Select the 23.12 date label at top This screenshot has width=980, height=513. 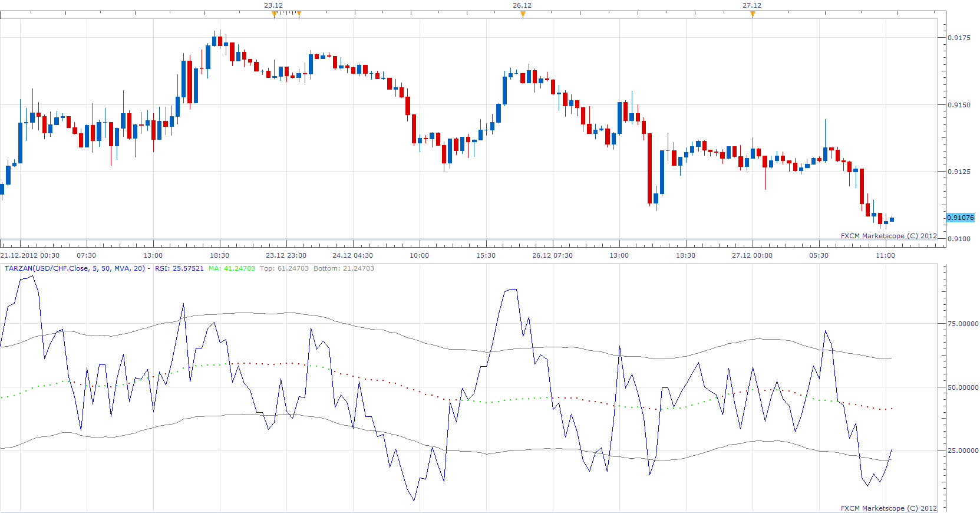273,5
